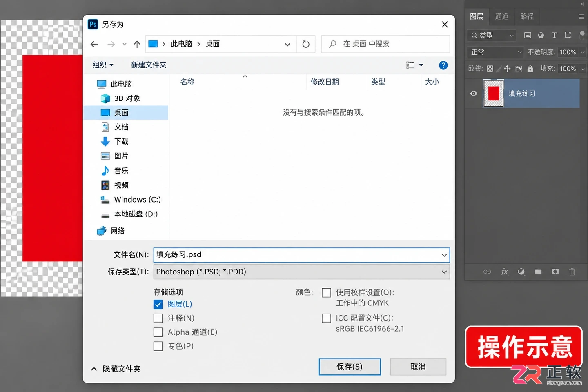Link layers using the chain icon

(487, 272)
